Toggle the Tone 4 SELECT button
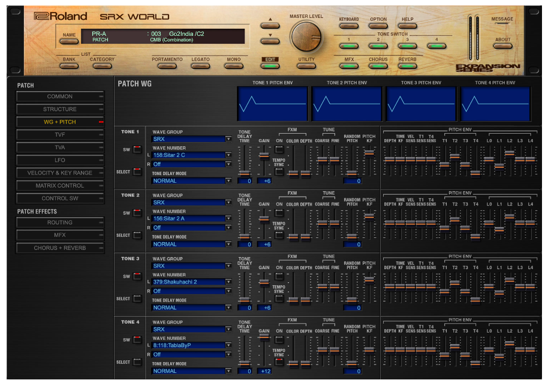 [x=137, y=362]
